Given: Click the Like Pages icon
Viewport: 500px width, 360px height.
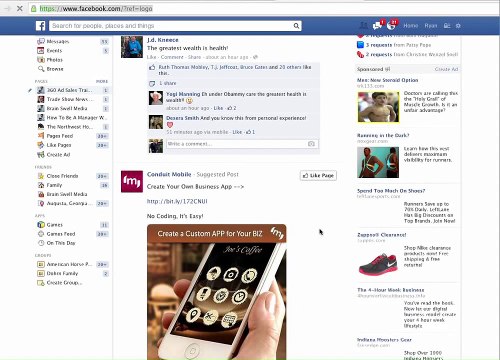Looking at the screenshot, I should click(x=41, y=145).
